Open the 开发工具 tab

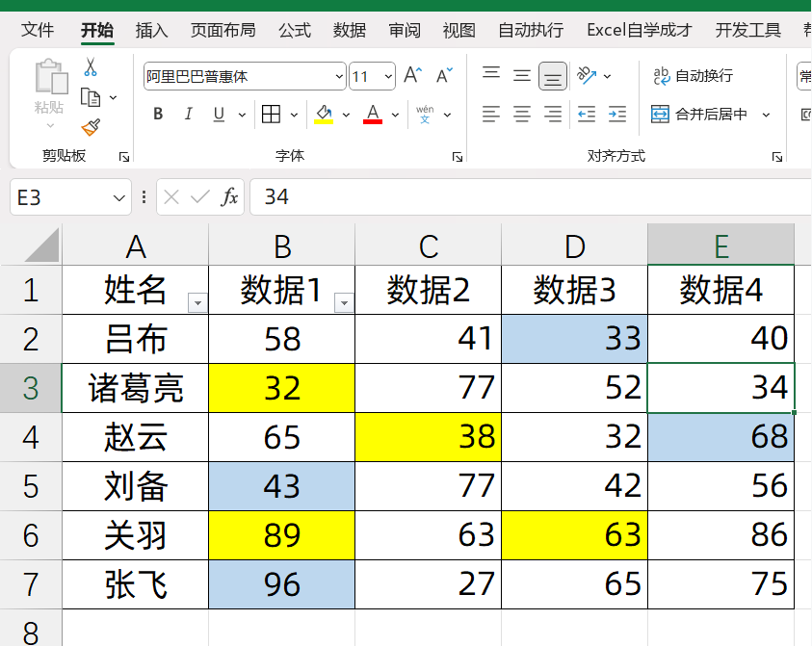click(748, 30)
